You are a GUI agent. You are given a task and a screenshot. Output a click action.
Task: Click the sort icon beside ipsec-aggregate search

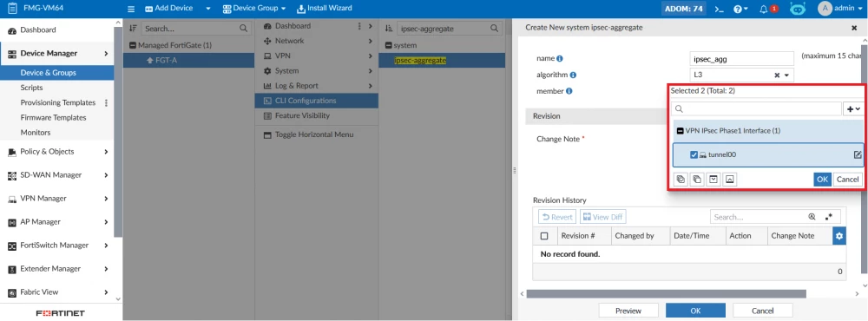click(x=389, y=29)
